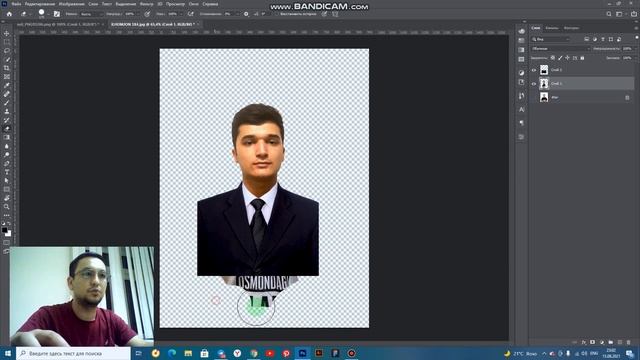Select the Gradient tool

coord(7,138)
